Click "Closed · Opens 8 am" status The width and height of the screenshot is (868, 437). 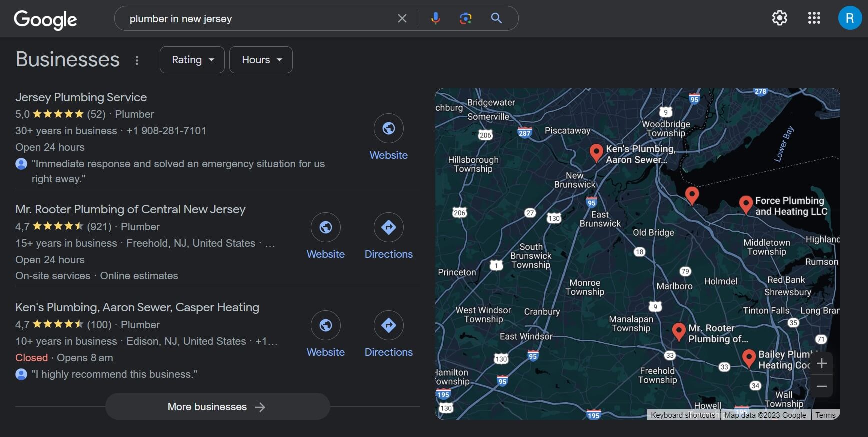point(64,358)
